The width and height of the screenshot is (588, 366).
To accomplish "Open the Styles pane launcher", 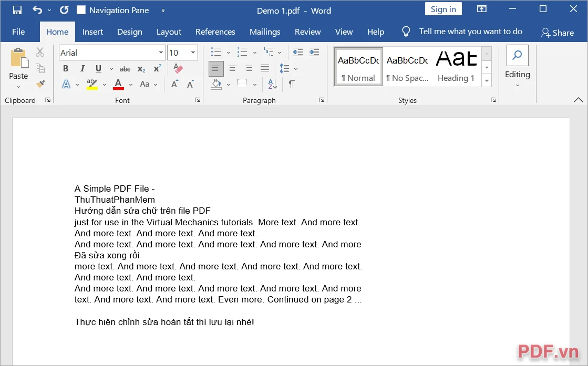I will coord(493,100).
